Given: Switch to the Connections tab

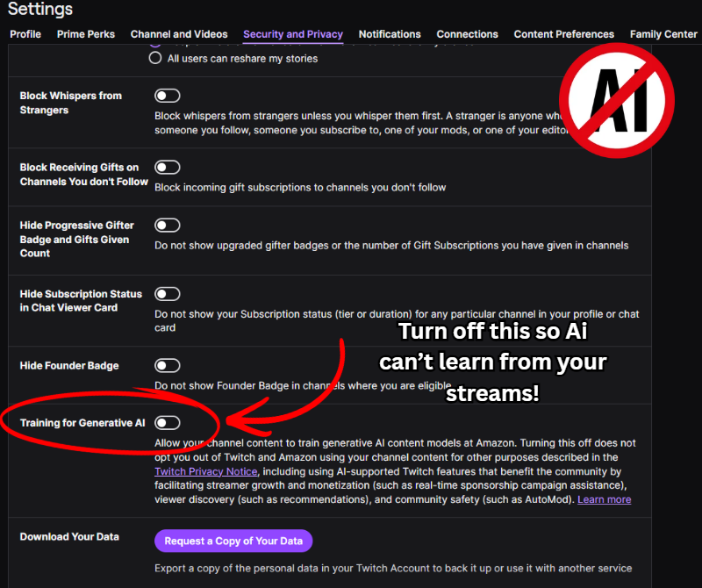Looking at the screenshot, I should 467,34.
